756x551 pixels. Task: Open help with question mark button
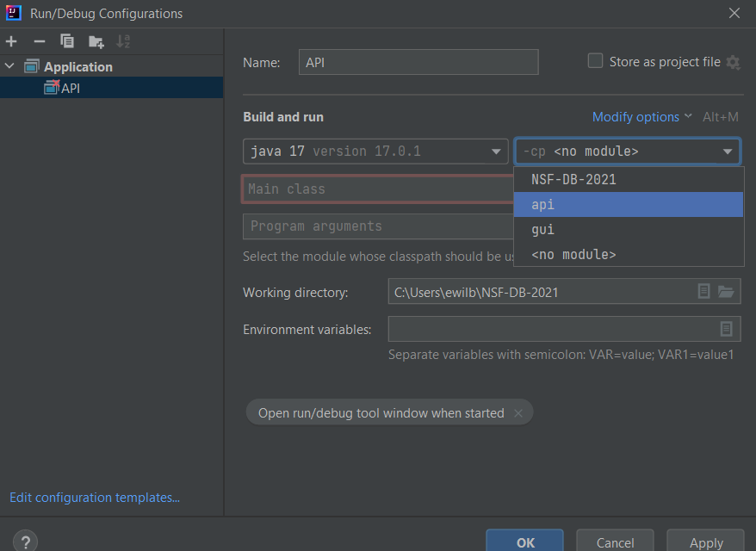pyautogui.click(x=26, y=542)
